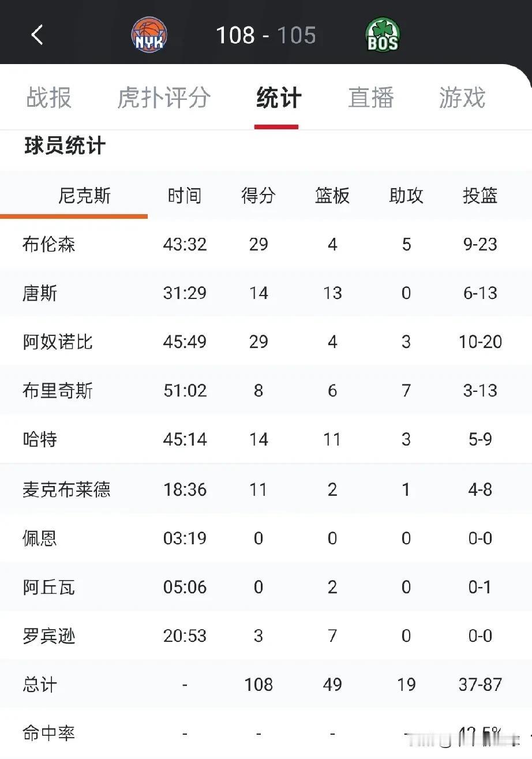532x759 pixels.
Task: Switch to the 虎扑评分 tab
Action: (164, 98)
